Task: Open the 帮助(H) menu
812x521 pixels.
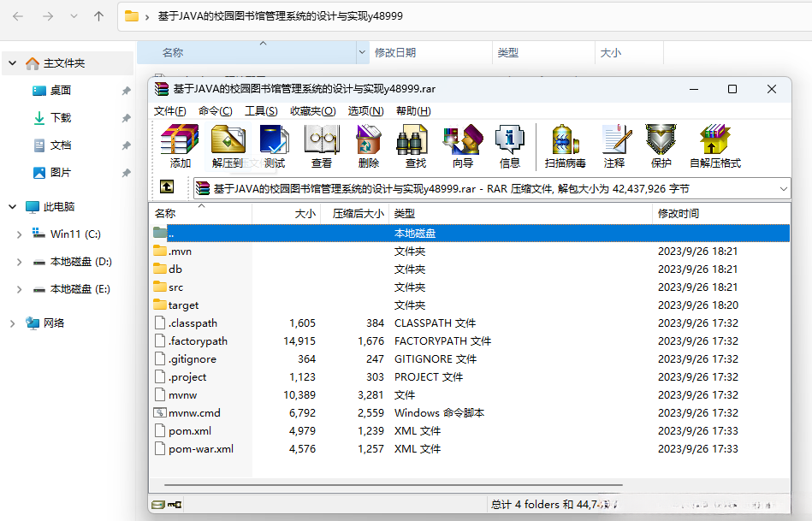Action: tap(413, 111)
